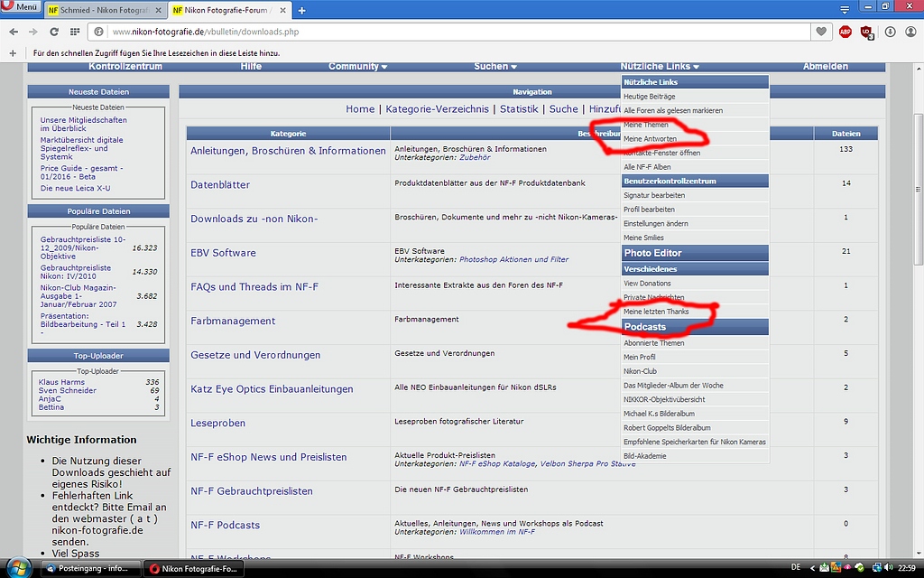Open a new tab with the plus button
The image size is (924, 578).
coord(301,11)
